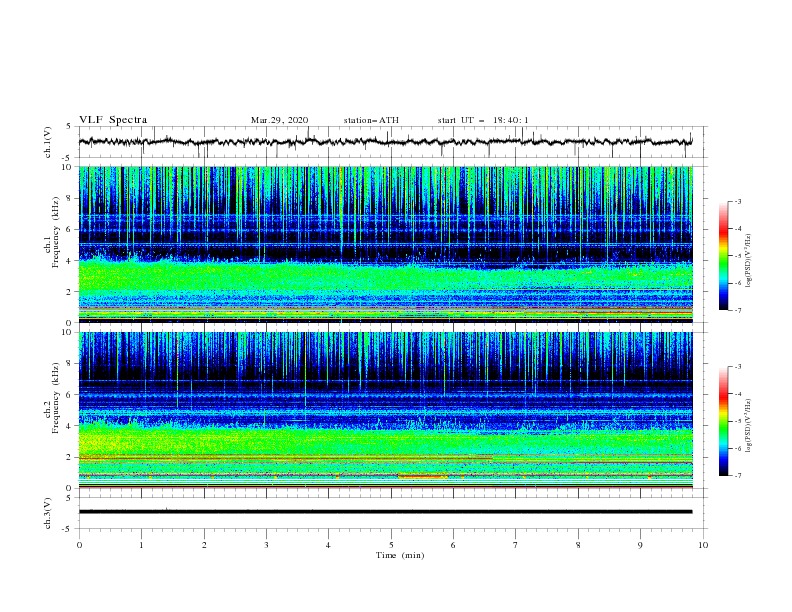Select the date "Mar.29, 2020" in header
This screenshot has width=792, height=612.
click(x=279, y=120)
